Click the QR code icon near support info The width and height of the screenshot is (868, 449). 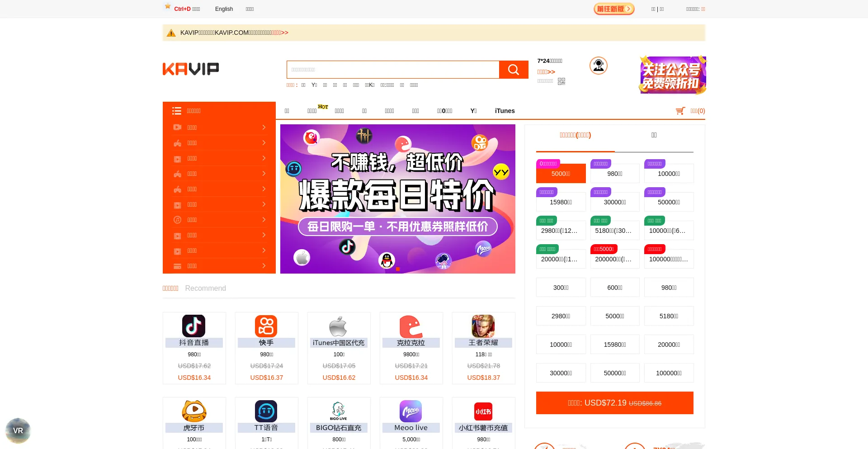tap(561, 81)
